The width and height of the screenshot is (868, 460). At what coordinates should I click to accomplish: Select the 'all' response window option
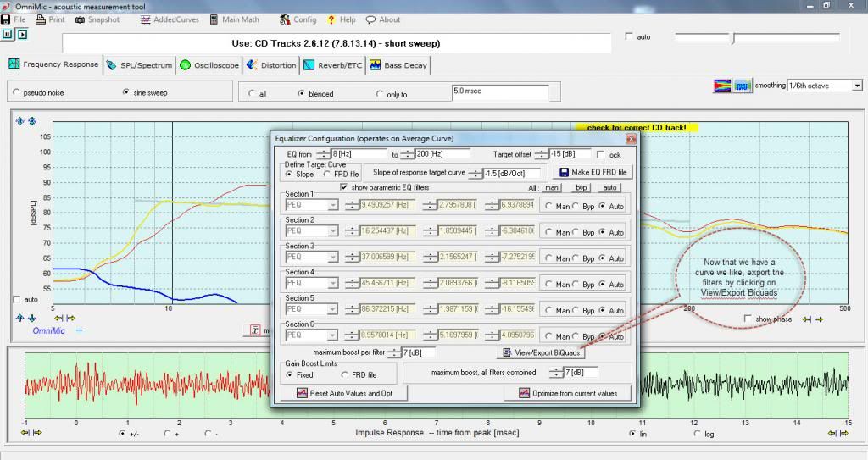point(252,93)
